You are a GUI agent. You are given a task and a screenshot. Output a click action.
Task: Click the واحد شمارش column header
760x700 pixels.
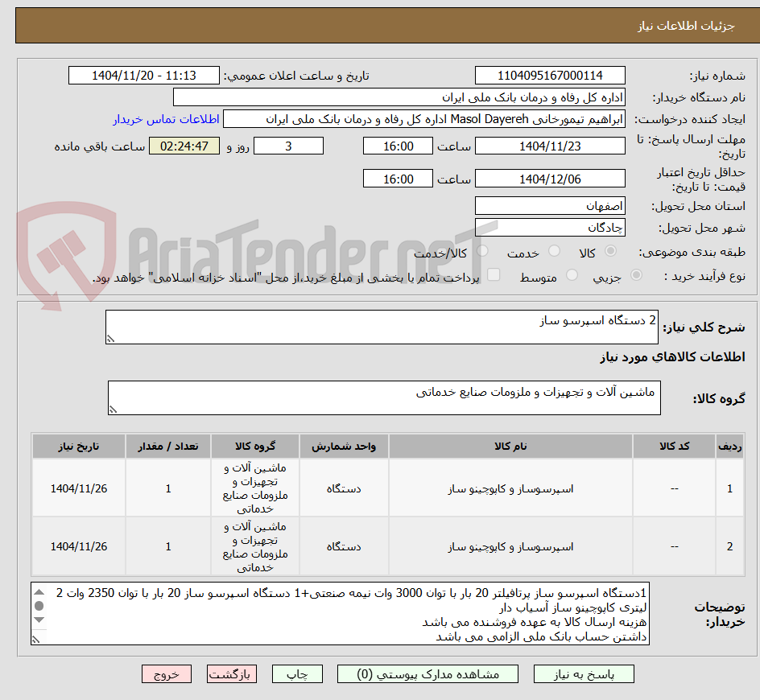(344, 447)
